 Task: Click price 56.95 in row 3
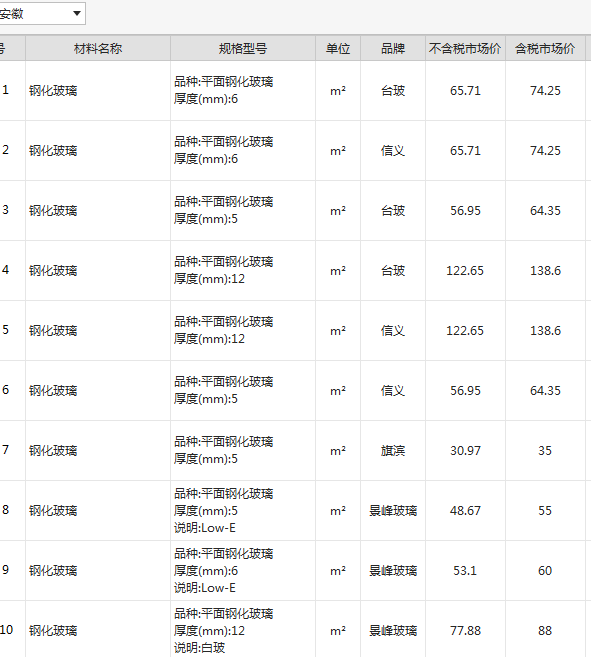pyautogui.click(x=465, y=210)
